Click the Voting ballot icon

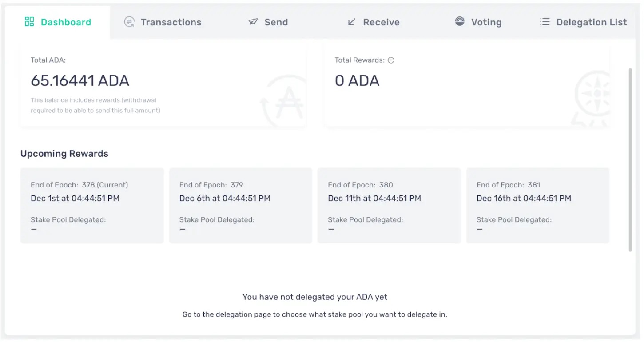tap(460, 21)
